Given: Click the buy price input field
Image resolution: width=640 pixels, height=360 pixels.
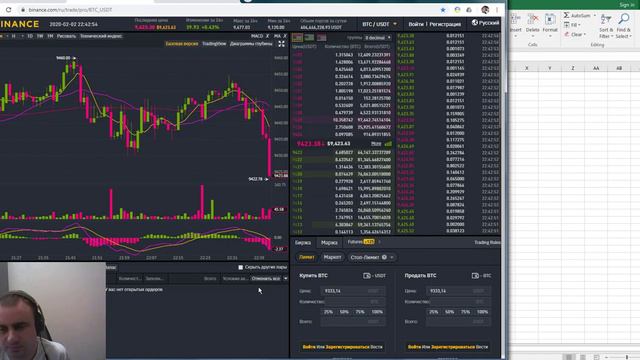Looking at the screenshot, I should (353, 291).
